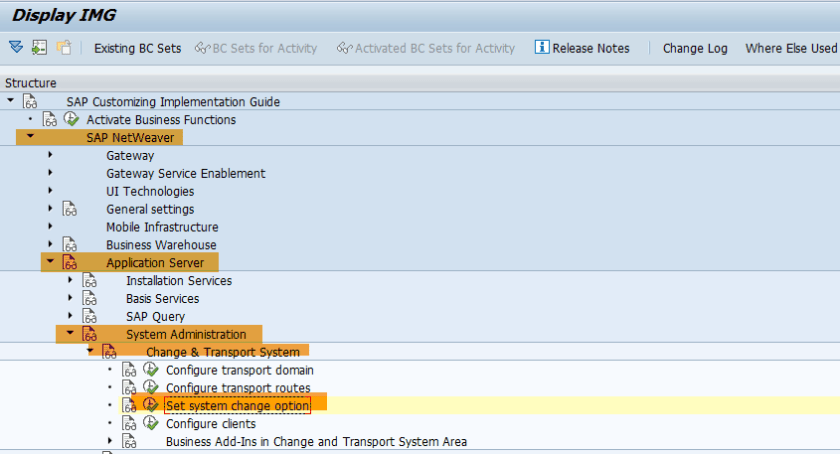
Task: Expand Business Add-Ins in Change and Transport node
Action: (x=110, y=441)
